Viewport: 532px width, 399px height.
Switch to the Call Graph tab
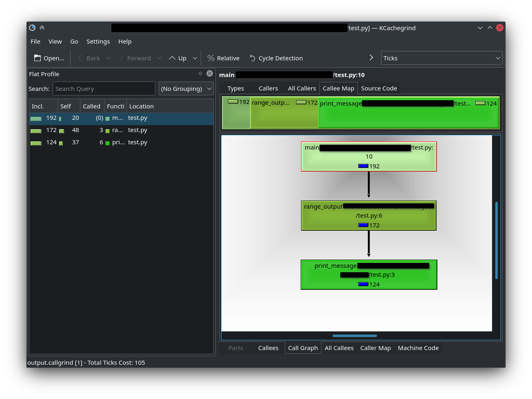303,348
